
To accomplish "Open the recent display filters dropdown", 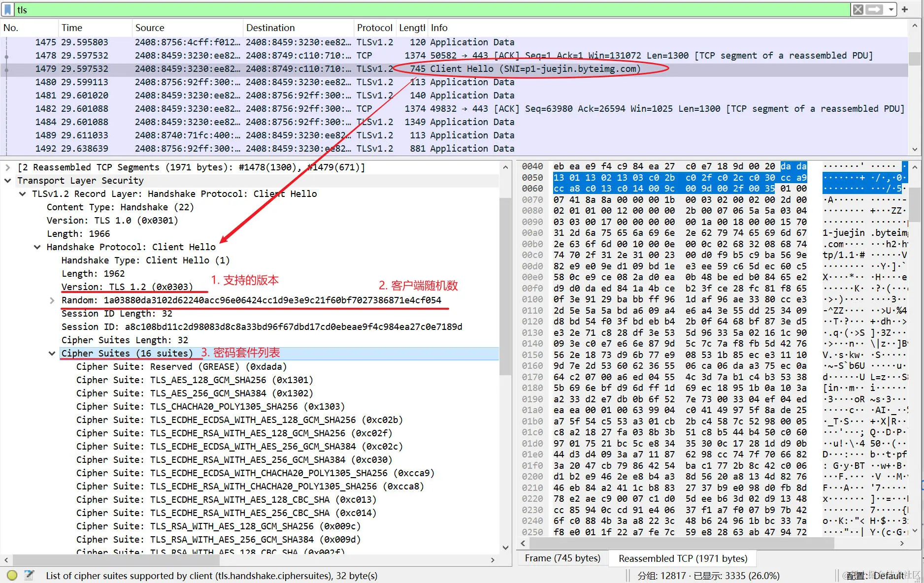I will (891, 9).
